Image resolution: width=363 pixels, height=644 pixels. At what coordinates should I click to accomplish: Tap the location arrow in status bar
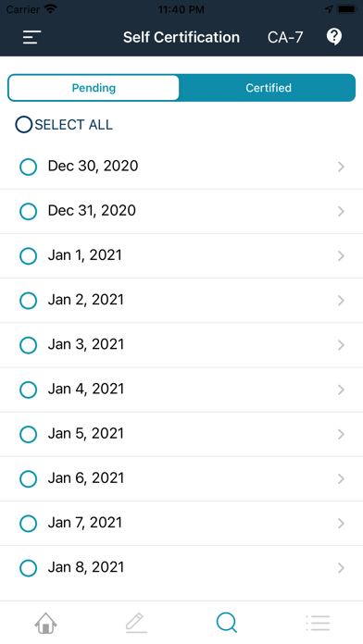(x=329, y=9)
